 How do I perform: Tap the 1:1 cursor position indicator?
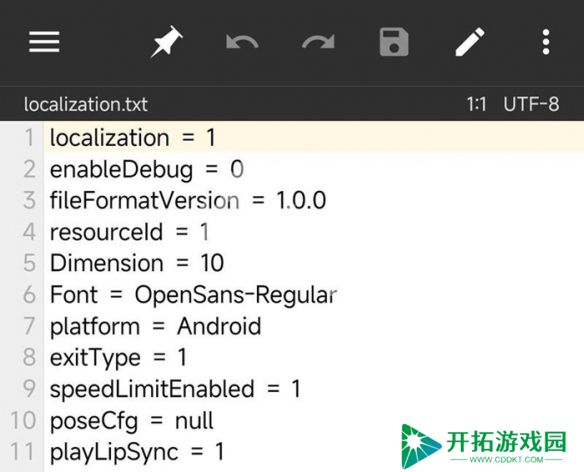click(477, 104)
